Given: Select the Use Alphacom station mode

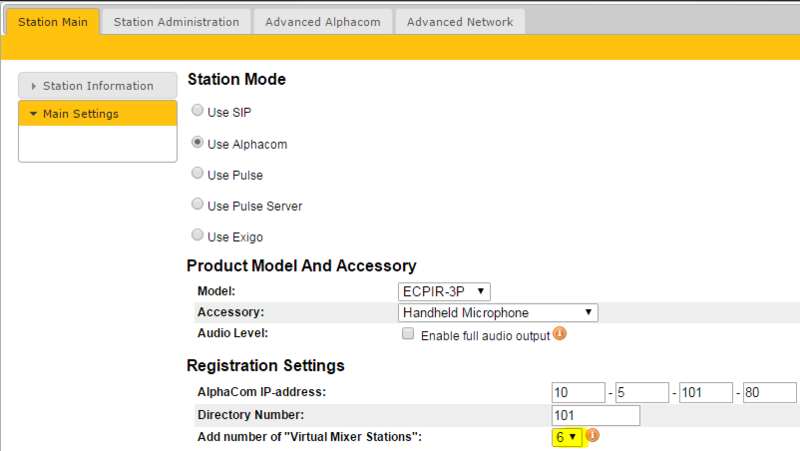Looking at the screenshot, I should 197,143.
